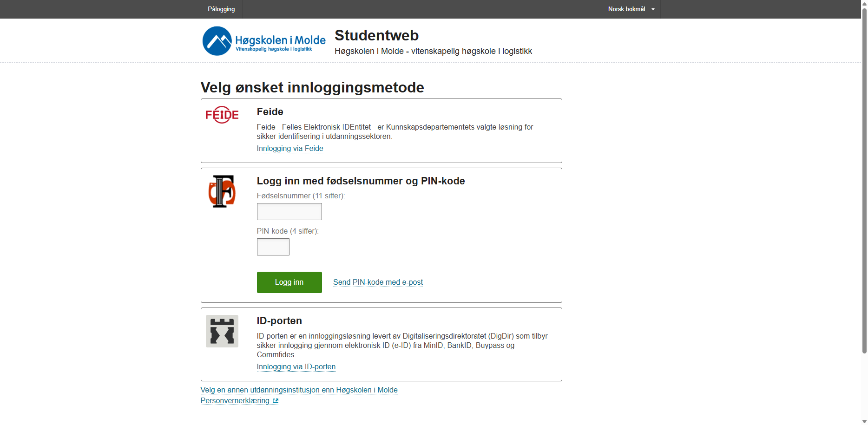
Task: Select the Pålogging tab
Action: 221,9
